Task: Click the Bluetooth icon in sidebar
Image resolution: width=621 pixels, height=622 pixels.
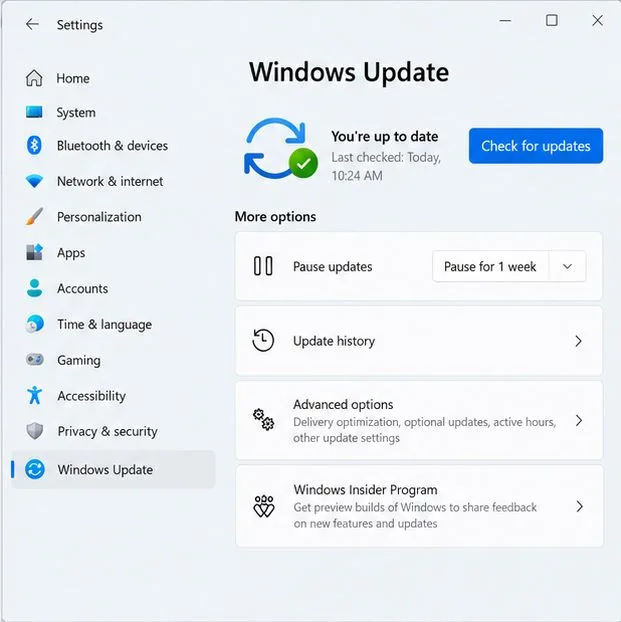Action: coord(34,146)
